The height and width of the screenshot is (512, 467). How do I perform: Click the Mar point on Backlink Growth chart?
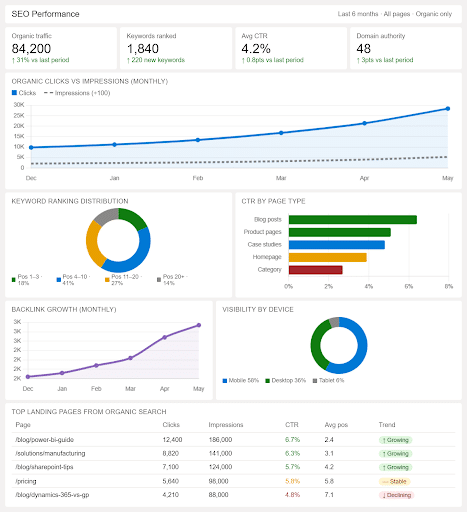[x=130, y=358]
